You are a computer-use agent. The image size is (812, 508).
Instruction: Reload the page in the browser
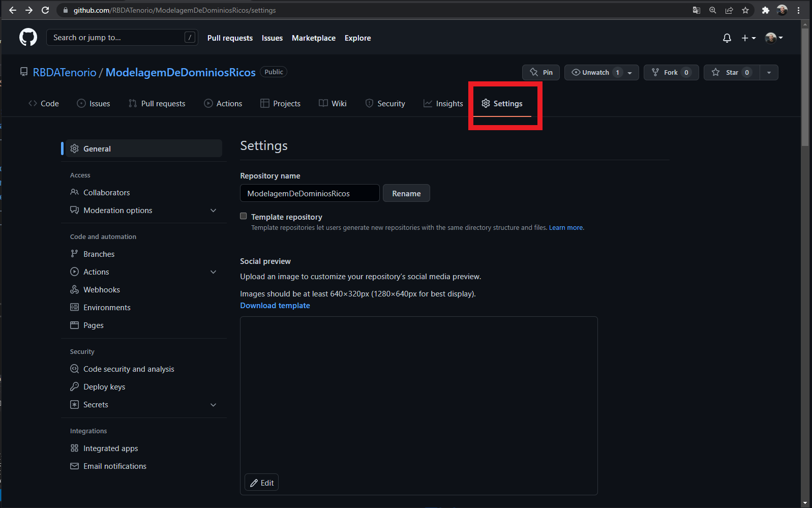[45, 10]
